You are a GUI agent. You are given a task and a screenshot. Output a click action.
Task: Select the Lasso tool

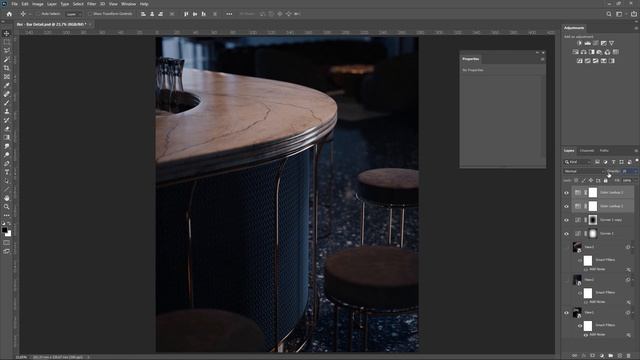coord(7,51)
